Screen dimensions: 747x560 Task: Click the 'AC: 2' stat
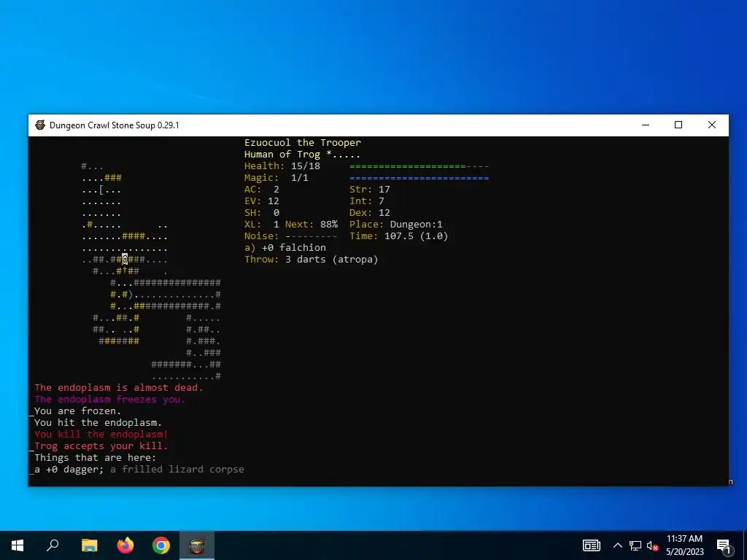point(262,190)
